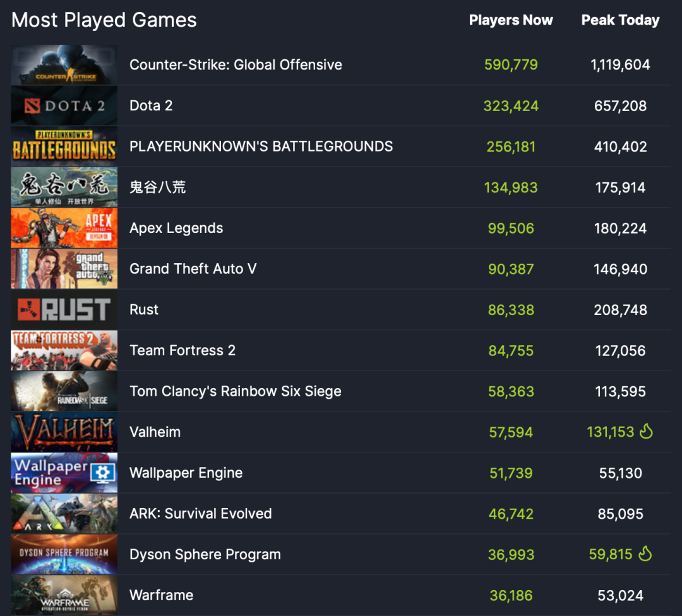Select the 146,940 peak value
Screen dimensions: 682x616
[x=620, y=269]
